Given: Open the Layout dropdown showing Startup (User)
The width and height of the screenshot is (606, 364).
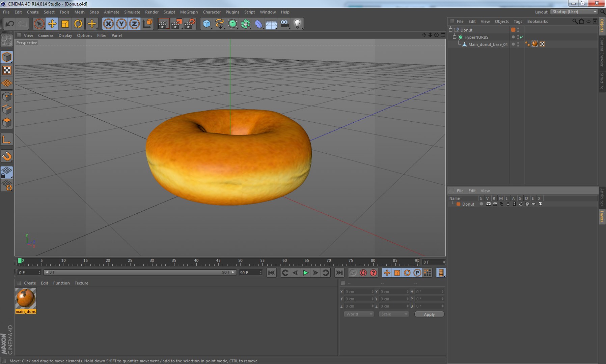Looking at the screenshot, I should pos(574,12).
